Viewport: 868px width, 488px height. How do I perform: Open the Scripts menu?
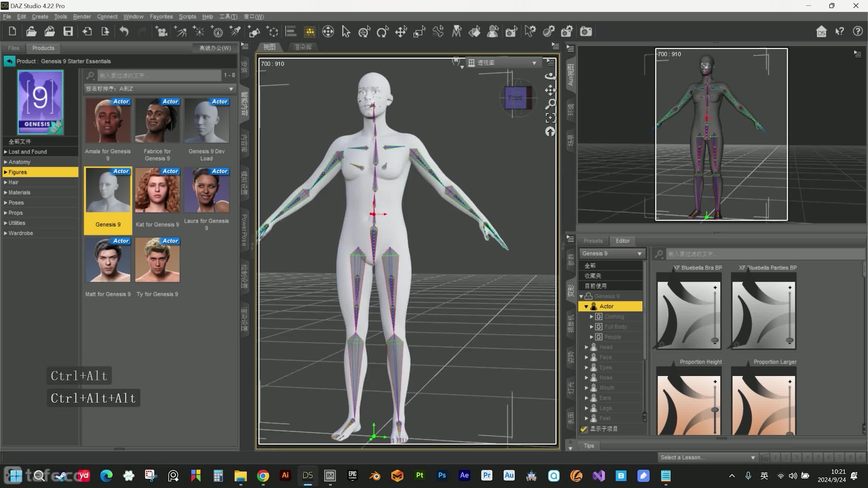(x=188, y=17)
